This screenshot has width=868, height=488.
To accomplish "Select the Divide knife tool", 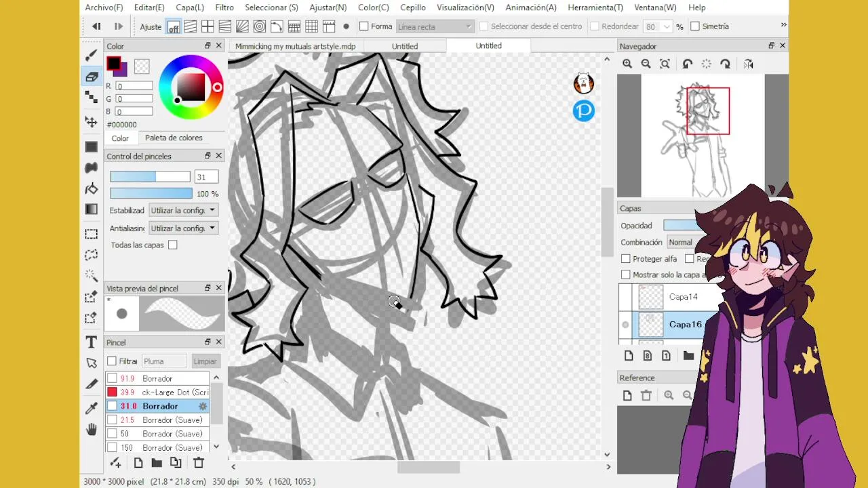I will point(91,384).
